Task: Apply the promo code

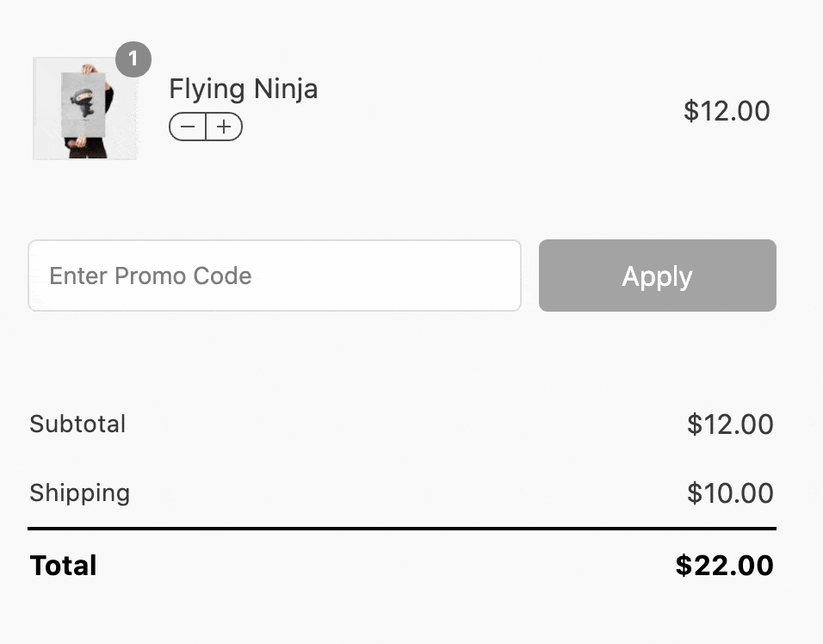Action: [x=657, y=276]
